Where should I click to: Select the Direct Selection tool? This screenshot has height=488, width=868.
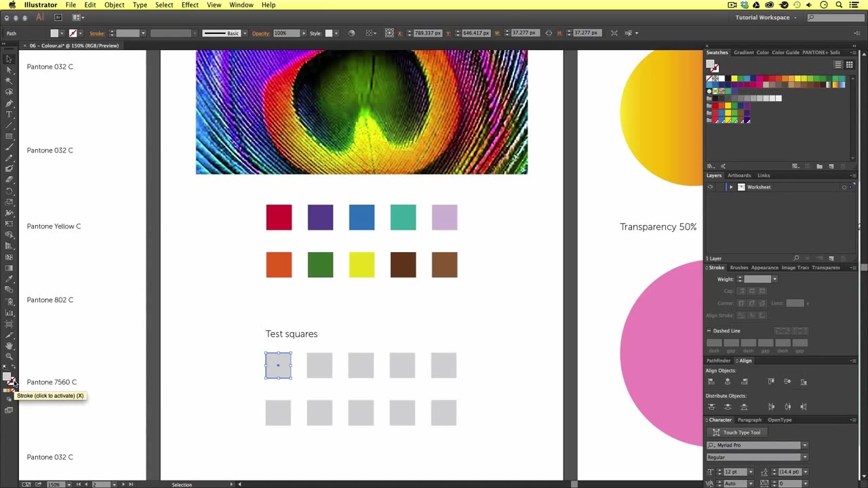click(x=9, y=70)
